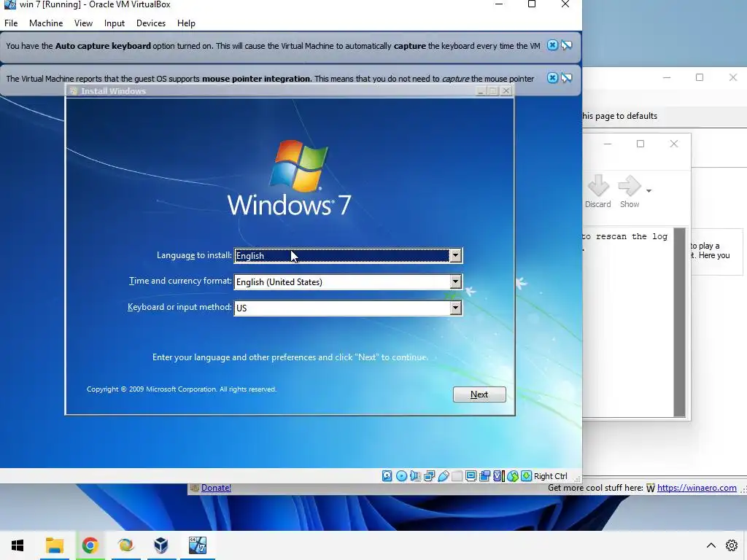Click the Show arrow icon in background window
This screenshot has width=747, height=560.
(x=630, y=186)
